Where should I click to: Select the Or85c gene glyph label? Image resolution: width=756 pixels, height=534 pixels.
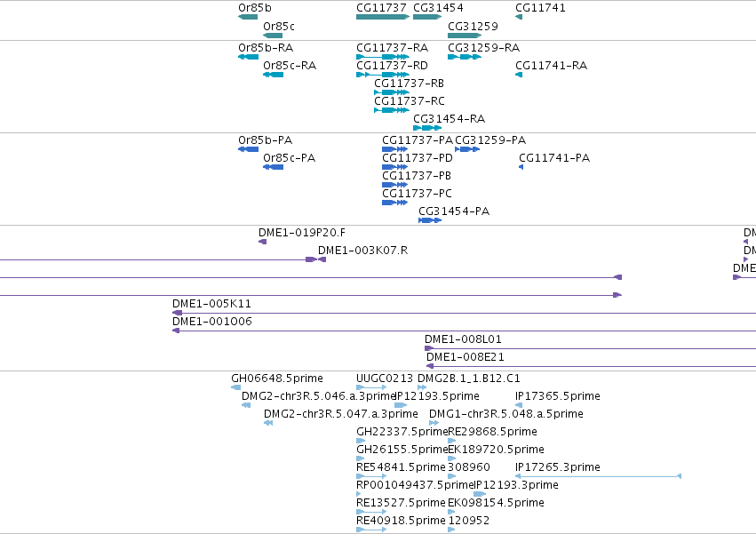pos(279,26)
